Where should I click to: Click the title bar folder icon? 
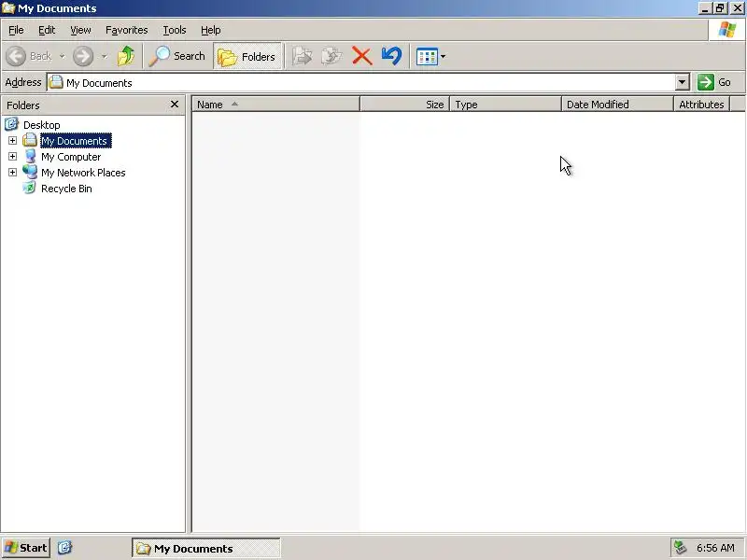[x=8, y=8]
